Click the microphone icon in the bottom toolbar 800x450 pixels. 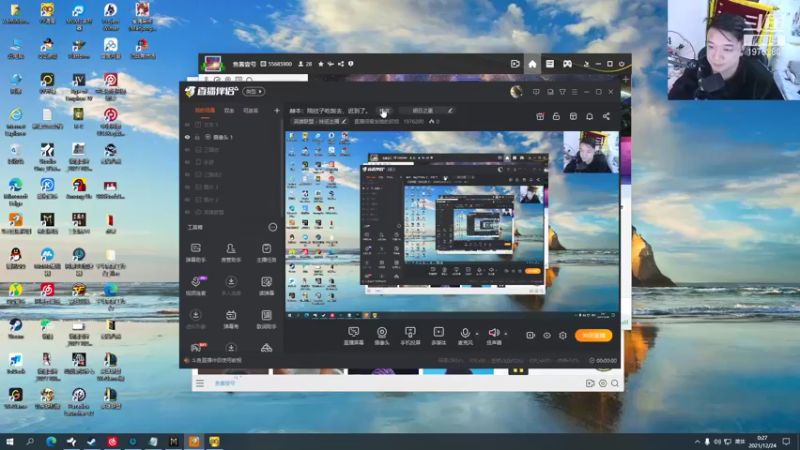point(465,333)
